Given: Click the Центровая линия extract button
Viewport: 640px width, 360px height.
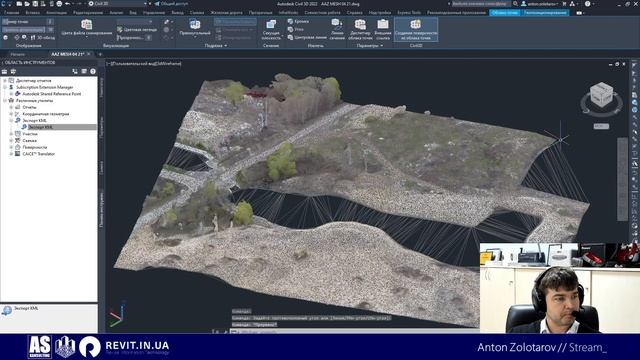Looking at the screenshot, I should (x=307, y=37).
